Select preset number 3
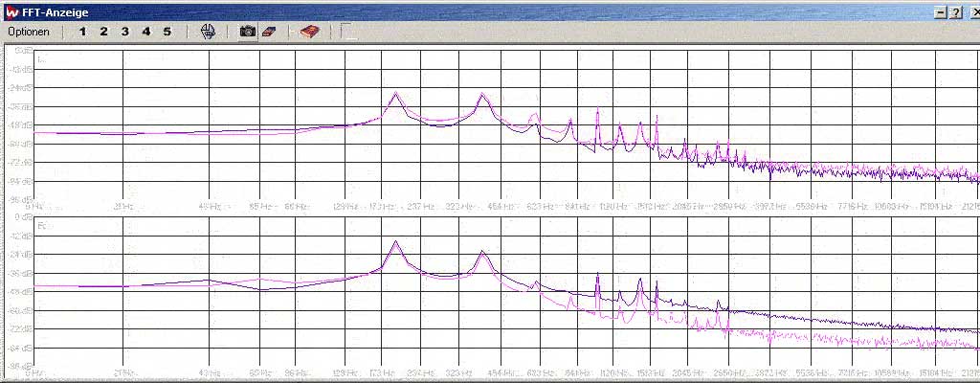This screenshot has width=980, height=383. click(x=125, y=32)
